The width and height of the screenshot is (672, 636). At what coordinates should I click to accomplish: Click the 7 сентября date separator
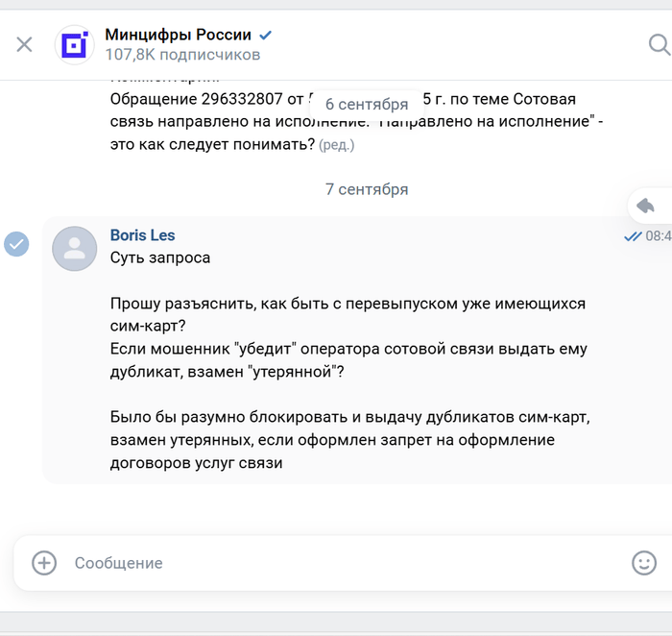367,189
